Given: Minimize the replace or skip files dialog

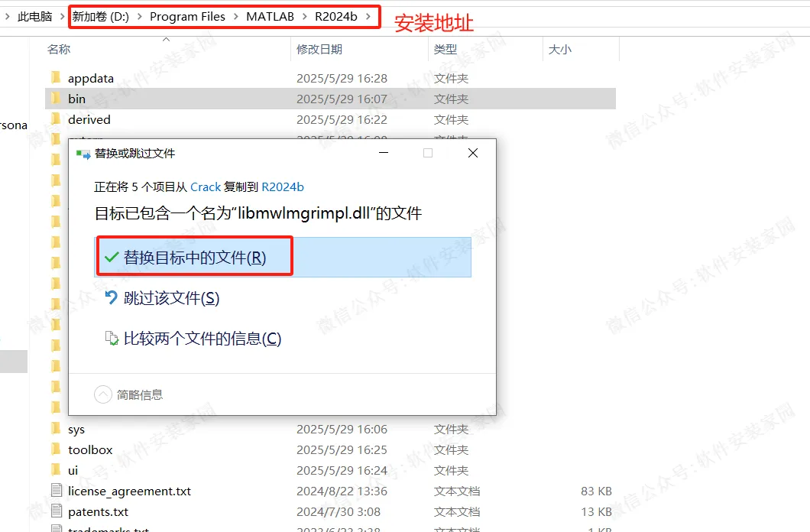Looking at the screenshot, I should pos(384,153).
